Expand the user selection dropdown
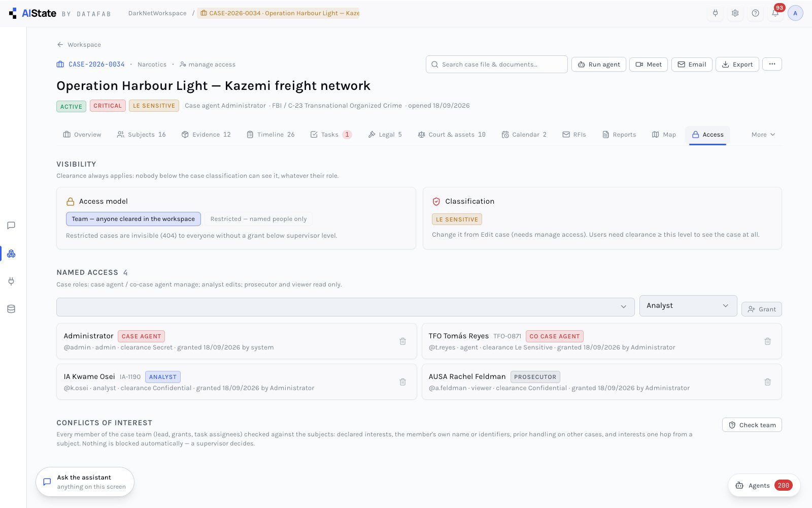The height and width of the screenshot is (508, 812). (x=345, y=307)
